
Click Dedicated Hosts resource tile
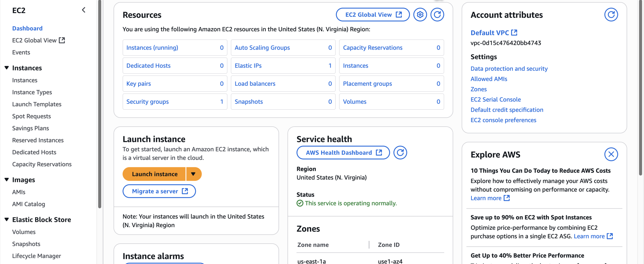(175, 66)
